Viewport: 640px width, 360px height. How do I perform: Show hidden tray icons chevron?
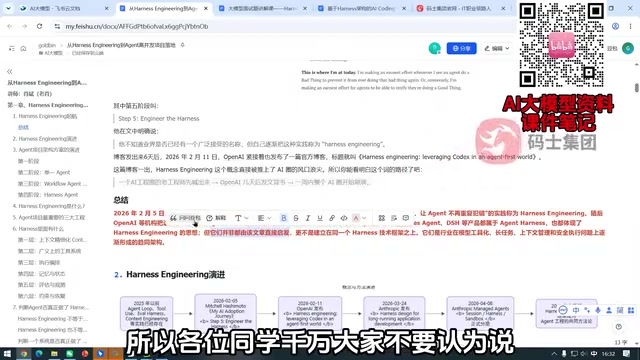(x=554, y=353)
